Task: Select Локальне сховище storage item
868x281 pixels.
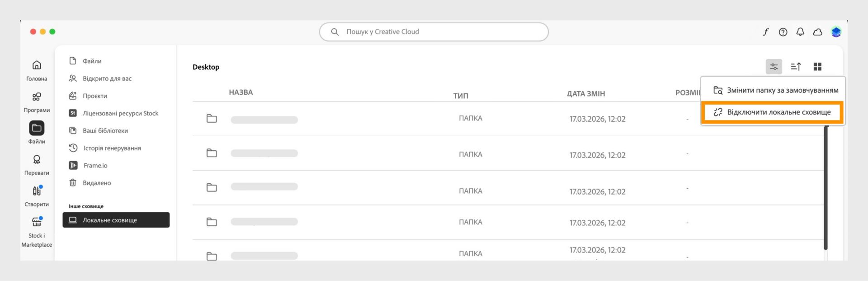Action: [116, 220]
